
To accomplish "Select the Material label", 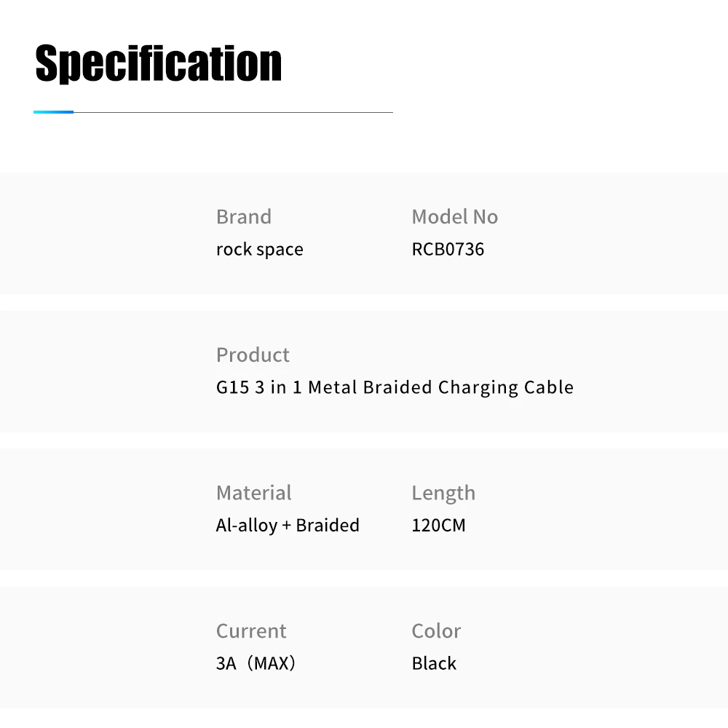I will (253, 493).
